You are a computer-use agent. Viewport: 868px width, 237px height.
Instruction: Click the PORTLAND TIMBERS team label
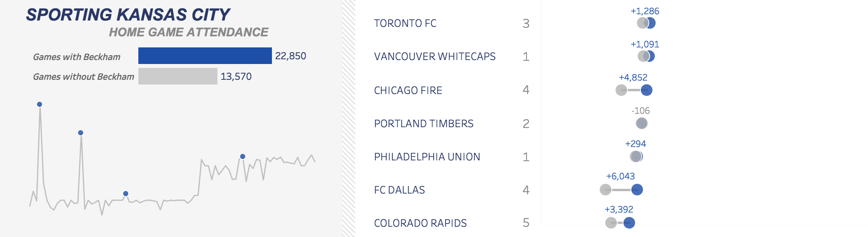[x=424, y=124]
